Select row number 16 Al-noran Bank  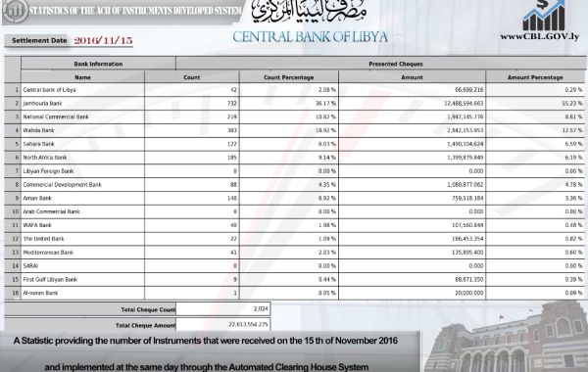[294, 293]
